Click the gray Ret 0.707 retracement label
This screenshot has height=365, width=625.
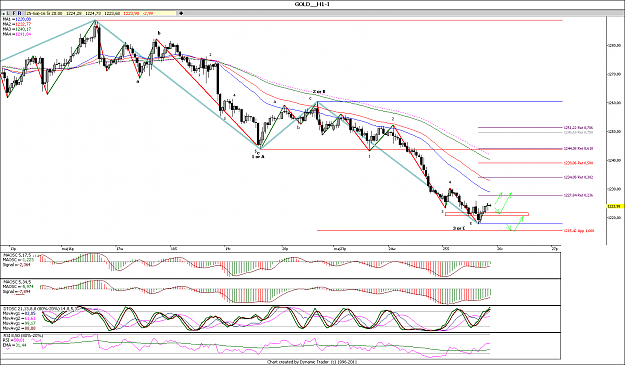tap(578, 132)
